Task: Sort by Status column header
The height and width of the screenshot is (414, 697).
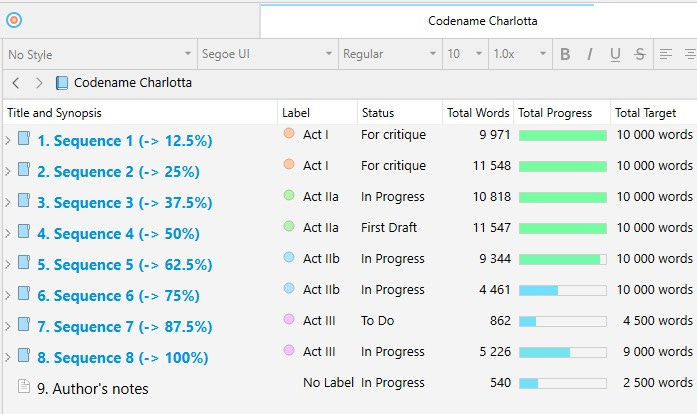Action: [x=400, y=113]
